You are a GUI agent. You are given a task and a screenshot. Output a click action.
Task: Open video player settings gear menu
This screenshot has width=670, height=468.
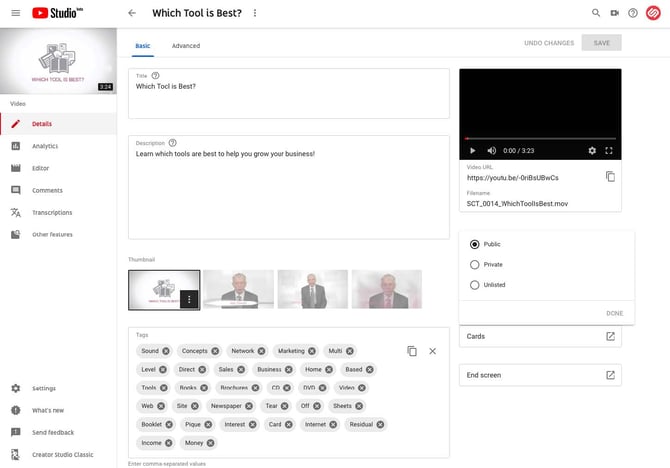point(591,151)
